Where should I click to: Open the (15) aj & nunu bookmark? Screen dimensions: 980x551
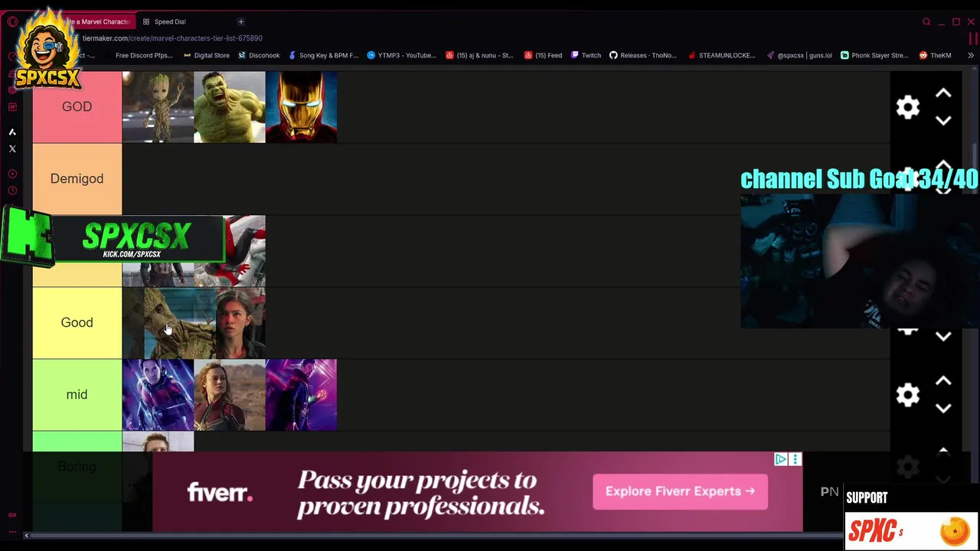(x=479, y=55)
